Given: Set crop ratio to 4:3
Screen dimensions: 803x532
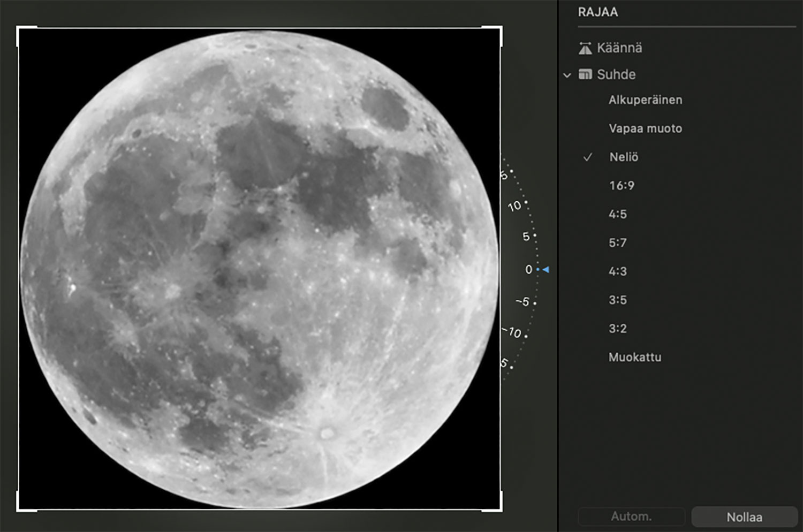Looking at the screenshot, I should point(617,271).
